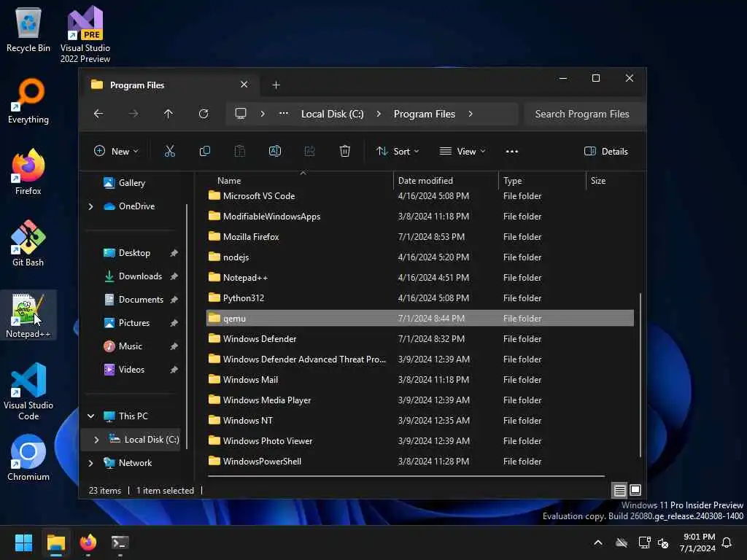
Task: Open Music in Quick access
Action: coord(130,346)
